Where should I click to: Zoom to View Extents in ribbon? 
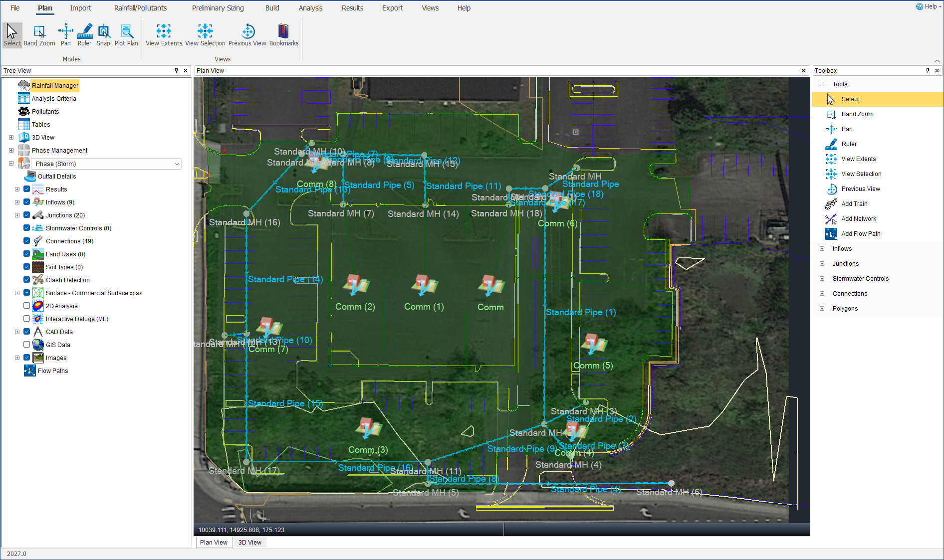pos(164,35)
